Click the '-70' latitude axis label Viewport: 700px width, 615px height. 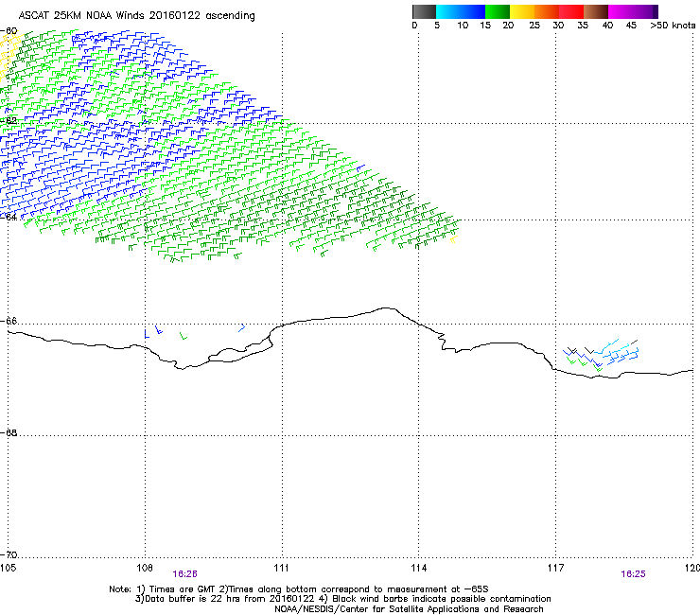pos(9,554)
